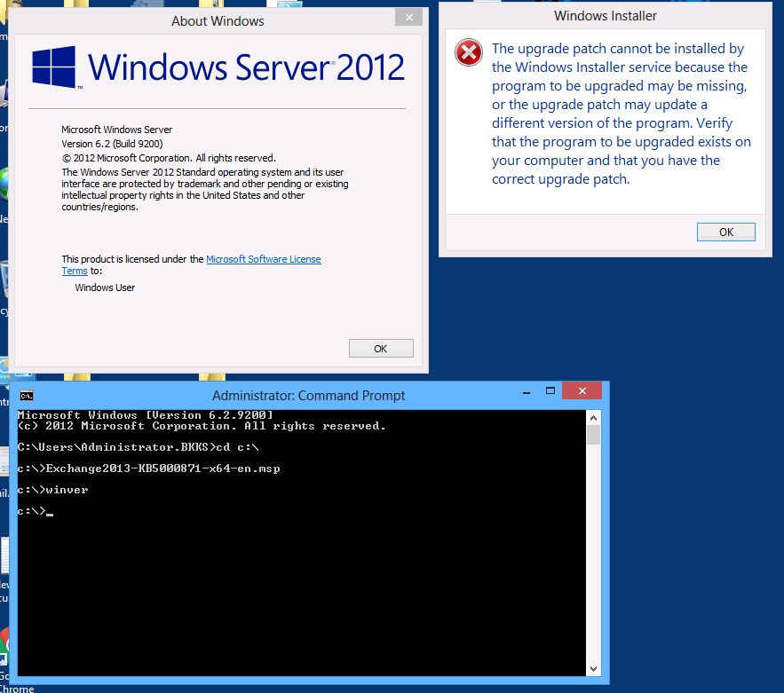
Task: Maximize the Command Prompt window
Action: click(x=550, y=390)
